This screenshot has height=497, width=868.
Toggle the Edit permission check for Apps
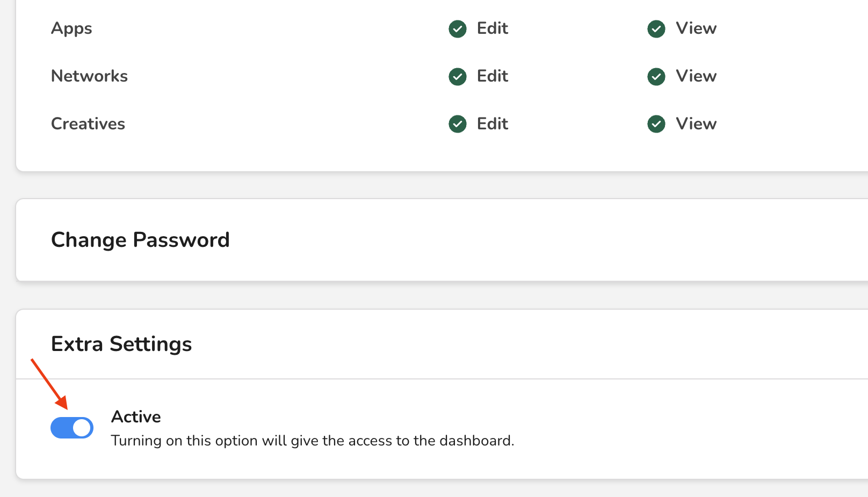coord(458,29)
